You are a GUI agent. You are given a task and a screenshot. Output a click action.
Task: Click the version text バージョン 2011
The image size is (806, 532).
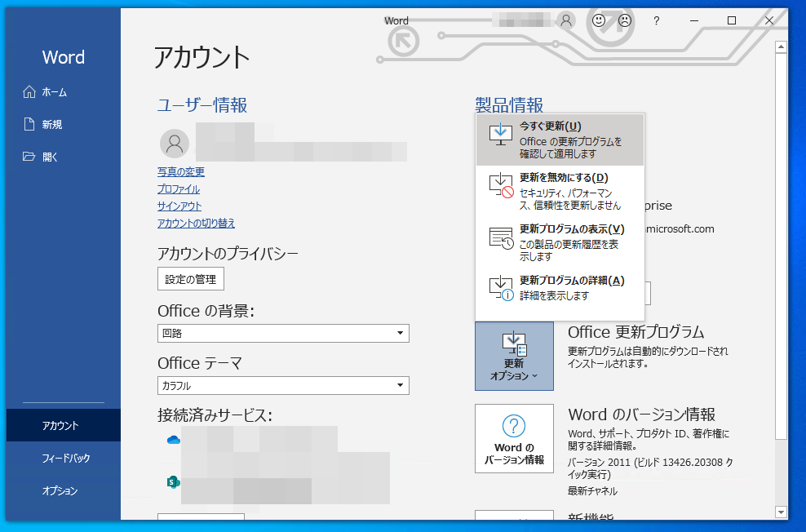(x=599, y=462)
